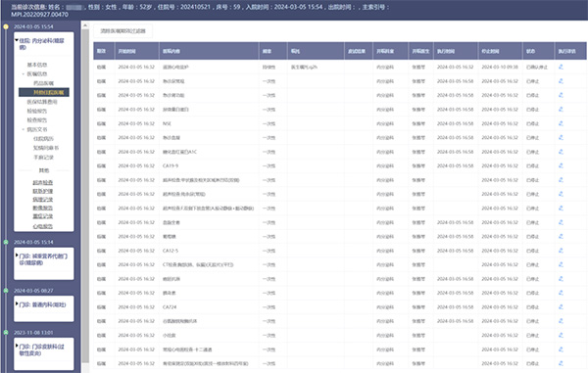Open the 重症记录 link in sidebar
588x373 pixels.
point(43,216)
